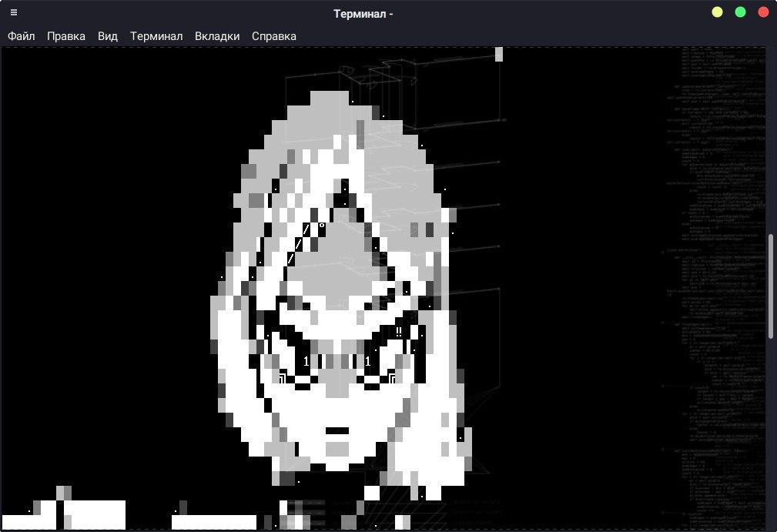Click the right "1" character in the ASCII art
777x532 pixels.
[x=368, y=361]
